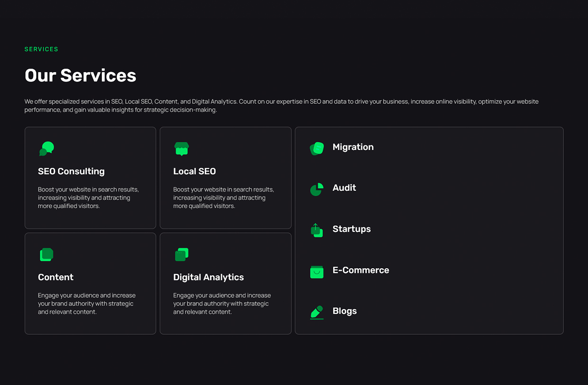Click the SEO Consulting chat bubbles icon
Image resolution: width=588 pixels, height=385 pixels.
pos(46,148)
